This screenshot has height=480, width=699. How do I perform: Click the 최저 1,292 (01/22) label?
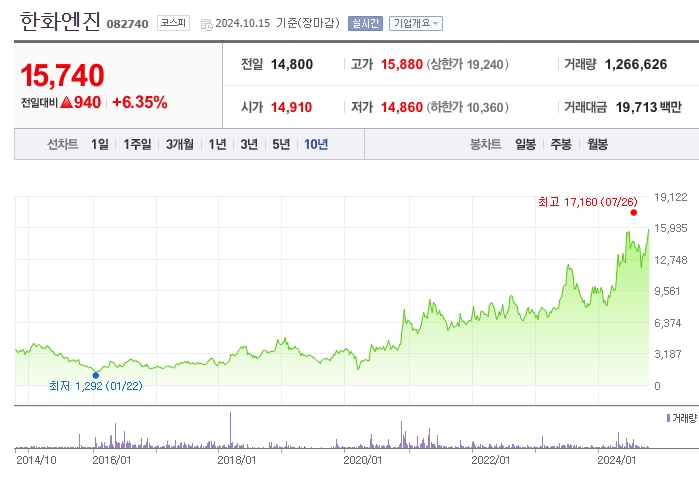click(x=96, y=386)
